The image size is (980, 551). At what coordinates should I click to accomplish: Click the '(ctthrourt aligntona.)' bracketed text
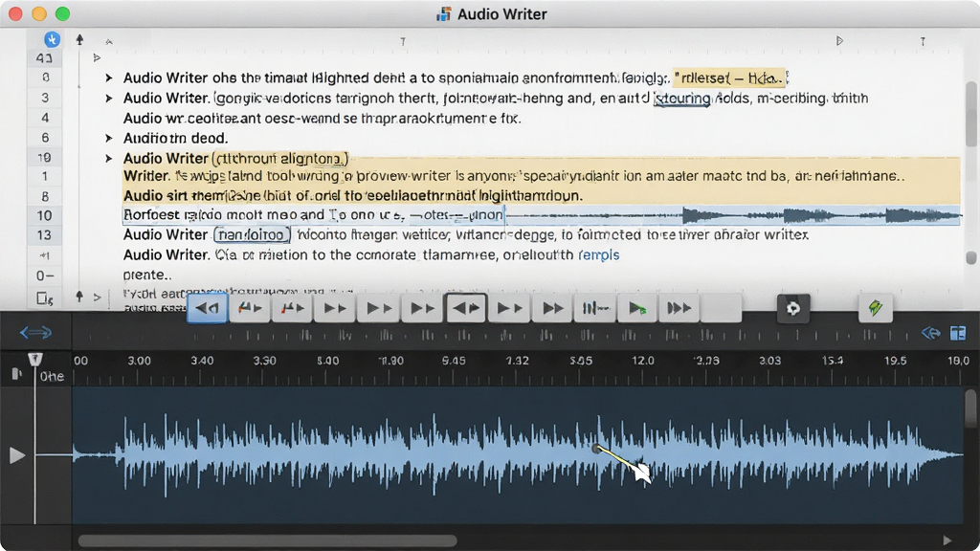(280, 158)
